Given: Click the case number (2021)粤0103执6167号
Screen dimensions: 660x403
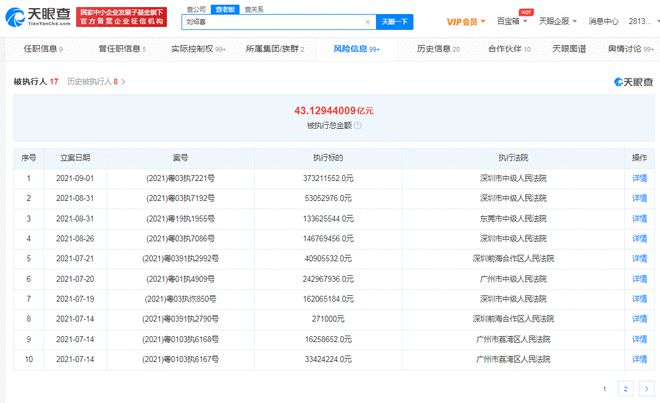Looking at the screenshot, I should pos(181,359).
